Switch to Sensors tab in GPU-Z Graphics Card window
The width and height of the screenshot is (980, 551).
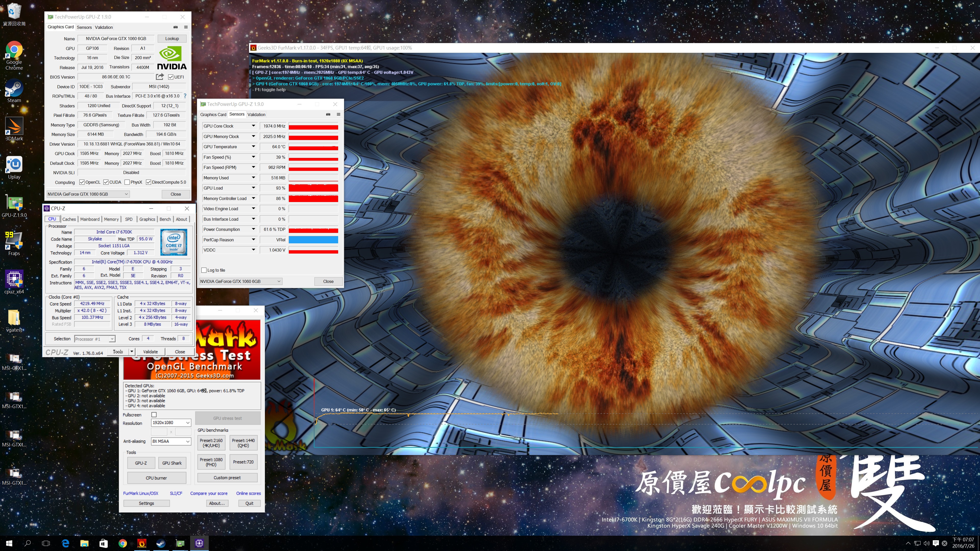[x=84, y=27]
